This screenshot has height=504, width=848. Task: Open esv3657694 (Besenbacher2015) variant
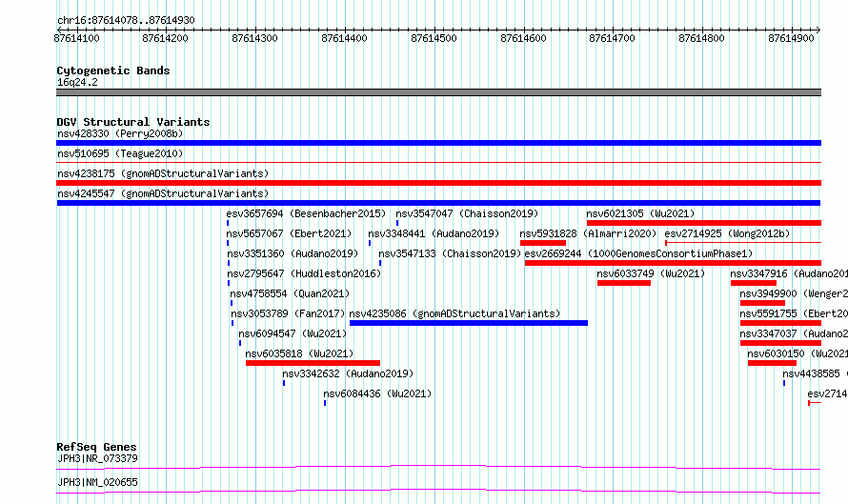click(306, 213)
